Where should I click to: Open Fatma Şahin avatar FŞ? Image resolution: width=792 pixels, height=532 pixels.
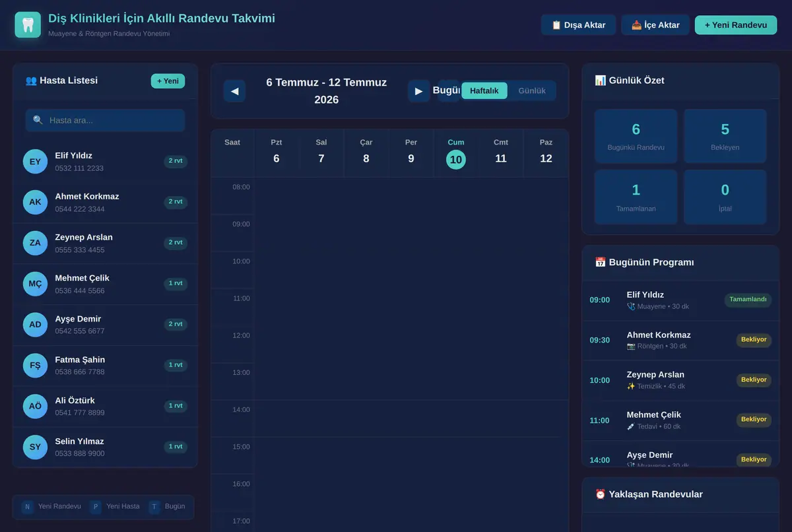click(35, 365)
